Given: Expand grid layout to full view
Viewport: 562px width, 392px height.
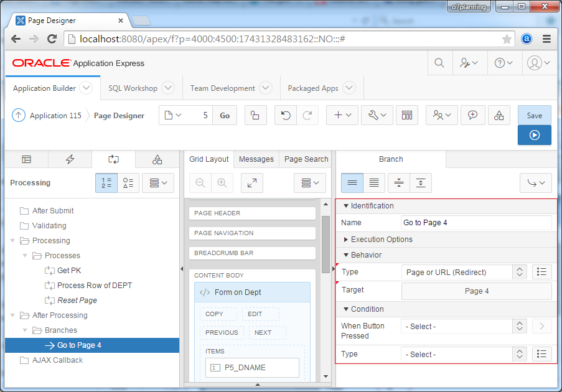Looking at the screenshot, I should pos(252,183).
